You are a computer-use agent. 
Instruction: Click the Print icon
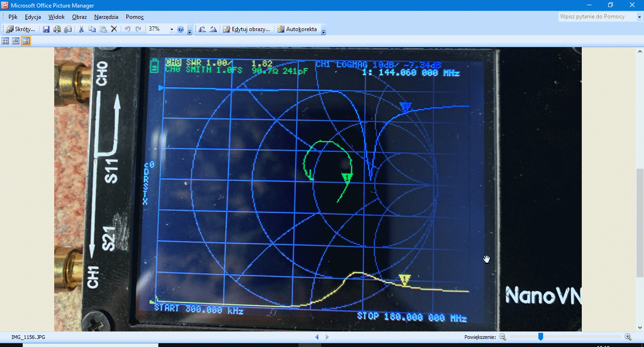point(57,29)
